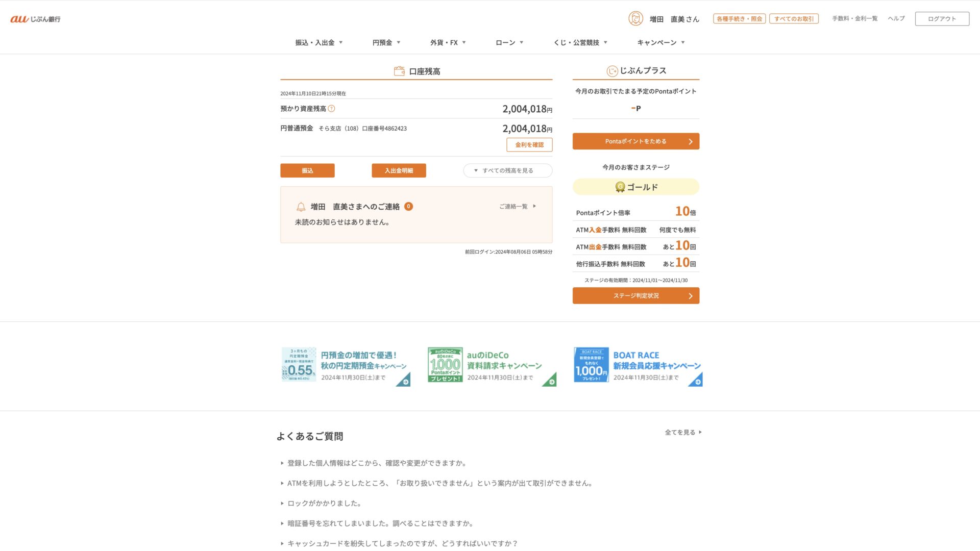Expand FAQ 登録した個人情報はどこから

pyautogui.click(x=374, y=463)
